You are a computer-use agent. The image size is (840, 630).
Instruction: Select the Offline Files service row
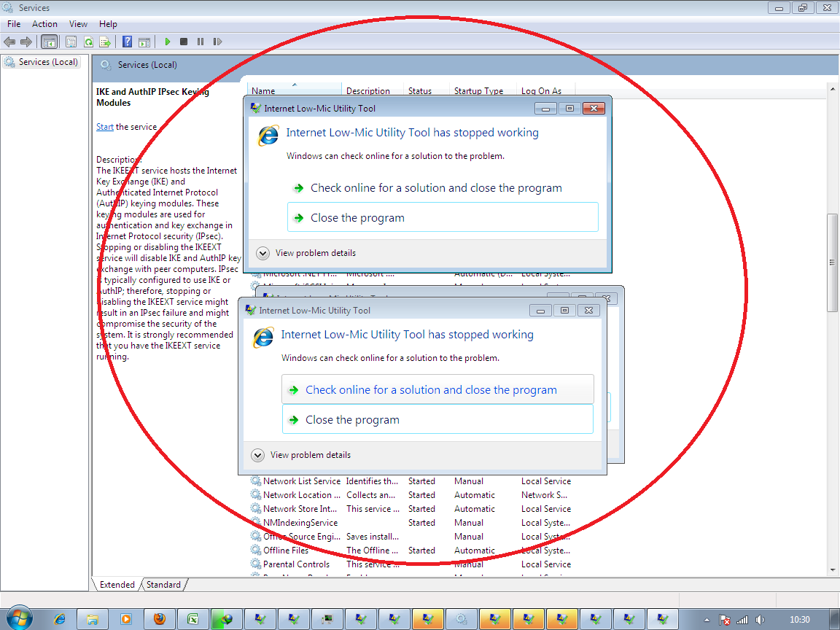411,551
